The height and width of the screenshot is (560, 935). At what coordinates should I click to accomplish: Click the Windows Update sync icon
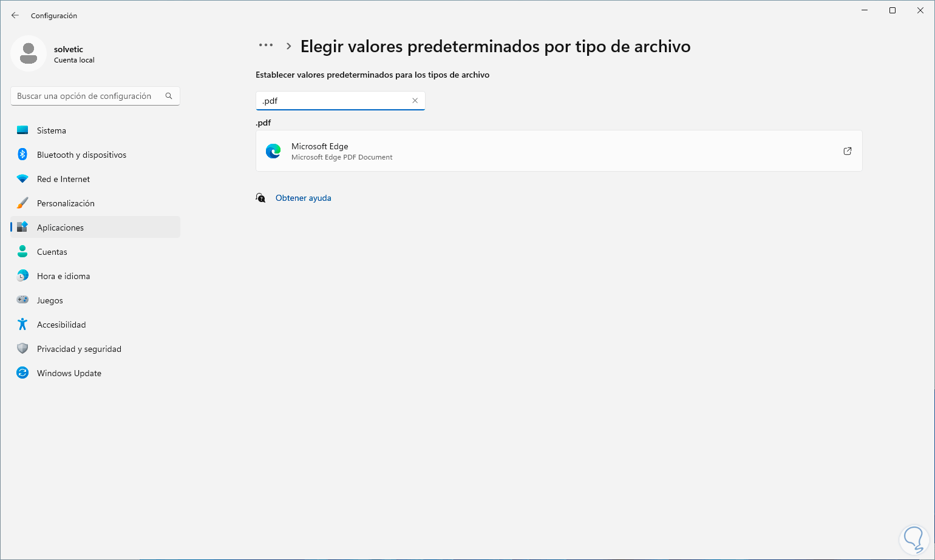(22, 373)
